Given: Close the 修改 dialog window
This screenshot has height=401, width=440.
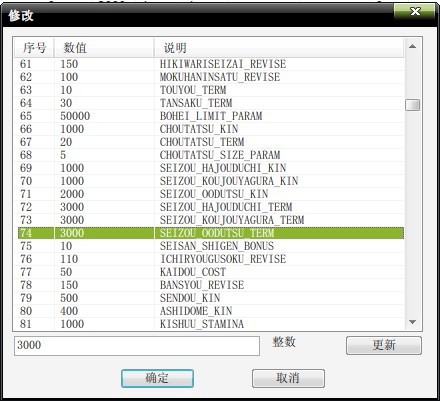Looking at the screenshot, I should pyautogui.click(x=415, y=12).
